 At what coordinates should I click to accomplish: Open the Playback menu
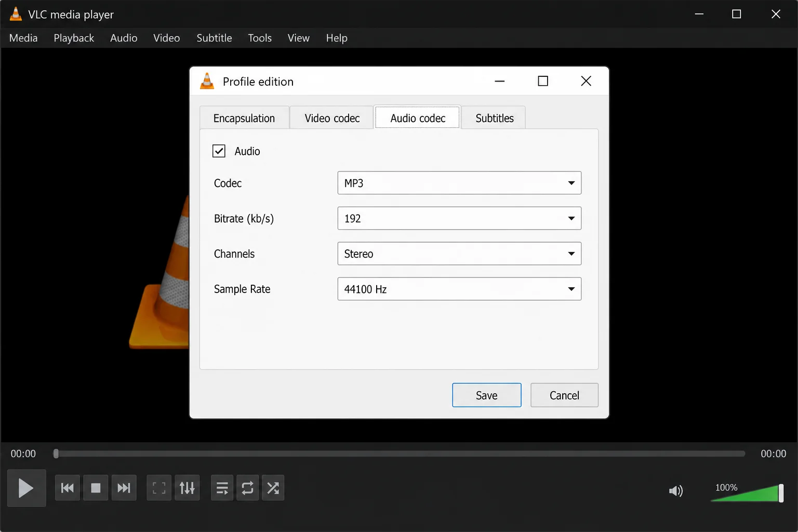point(74,38)
